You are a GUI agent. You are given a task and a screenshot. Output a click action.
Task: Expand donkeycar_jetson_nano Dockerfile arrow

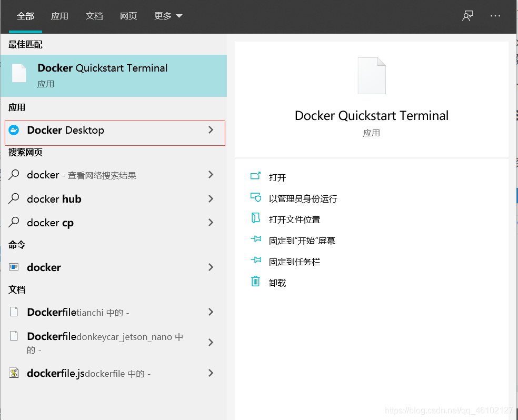click(211, 343)
